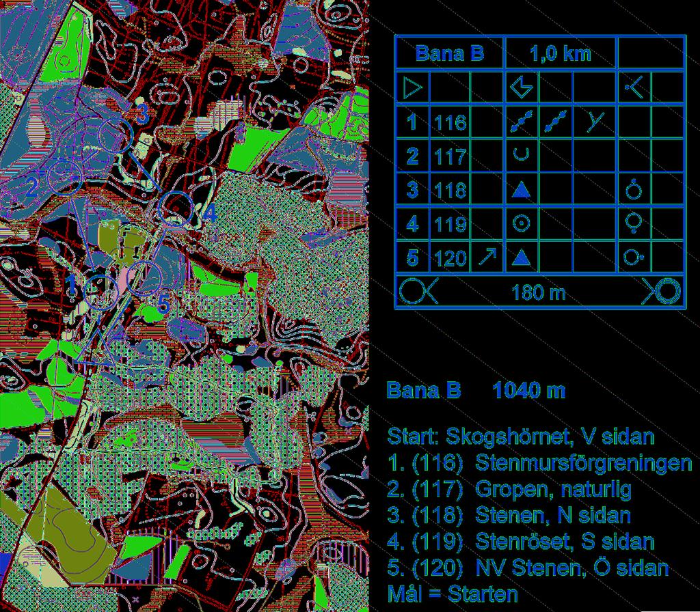Click the 'Bana B' label above the descriptions
The height and width of the screenshot is (612, 700).
424,390
